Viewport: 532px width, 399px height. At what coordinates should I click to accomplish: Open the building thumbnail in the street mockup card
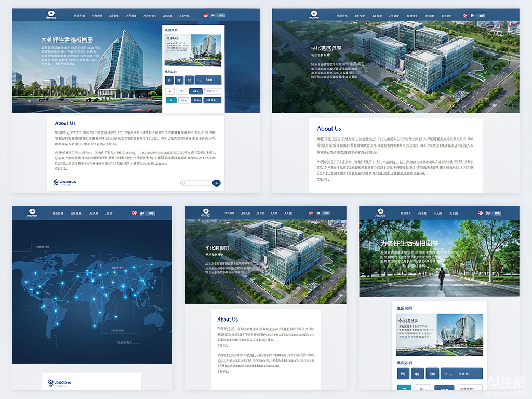pos(440,335)
